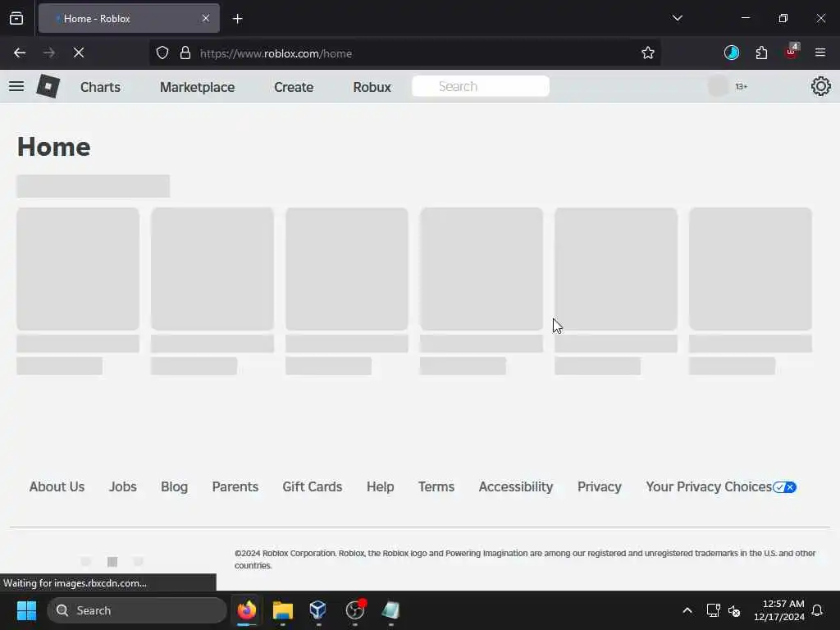
Task: Click the user avatar placeholder in header
Action: [x=718, y=86]
